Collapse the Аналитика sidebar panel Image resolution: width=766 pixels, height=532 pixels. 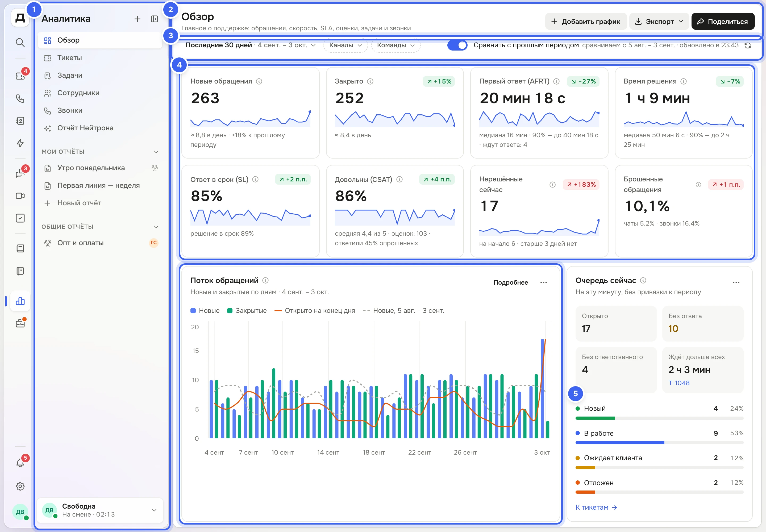point(154,19)
